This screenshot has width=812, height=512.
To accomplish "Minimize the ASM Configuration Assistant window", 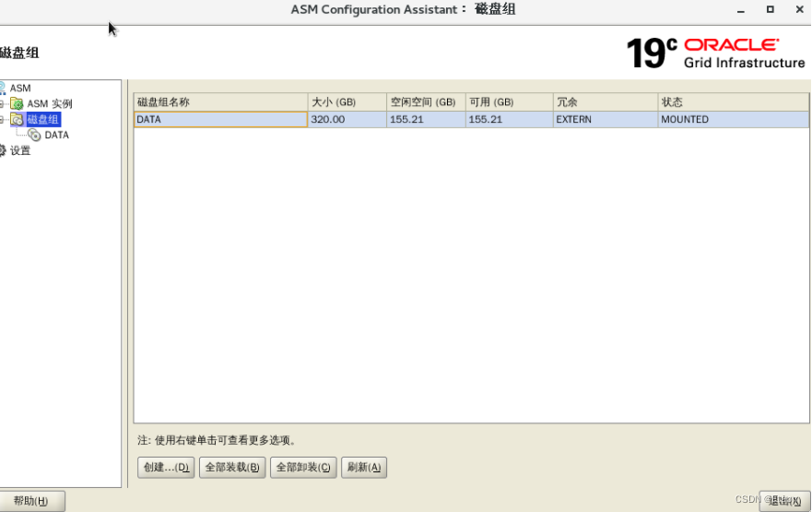I will [x=741, y=10].
